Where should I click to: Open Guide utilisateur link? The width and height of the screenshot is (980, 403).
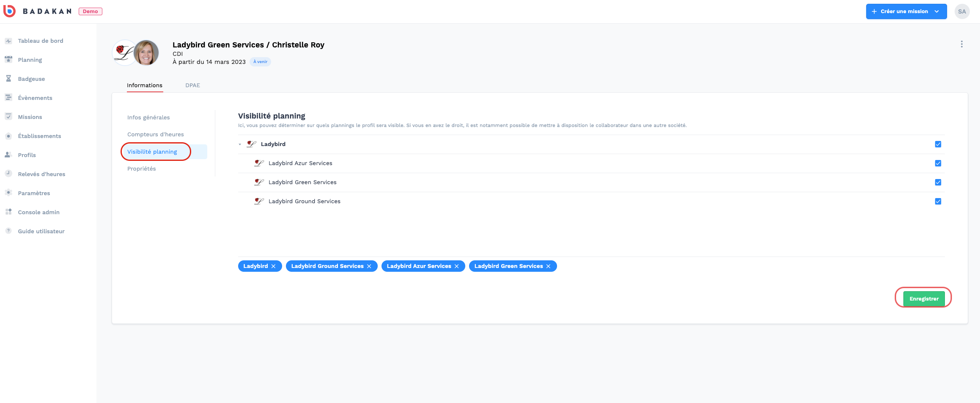click(x=41, y=231)
